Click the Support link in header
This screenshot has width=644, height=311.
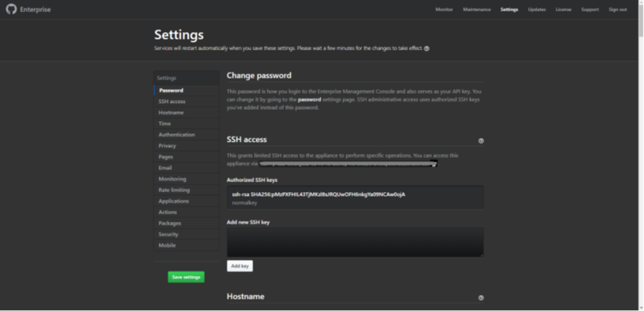tap(590, 9)
